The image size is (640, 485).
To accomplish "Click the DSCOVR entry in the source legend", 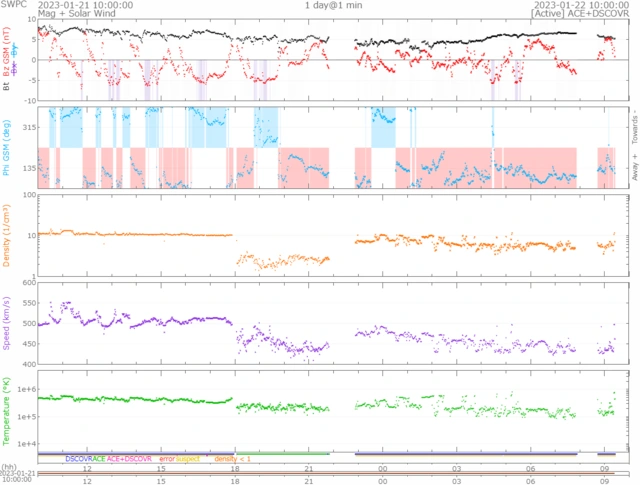I will tap(79, 459).
